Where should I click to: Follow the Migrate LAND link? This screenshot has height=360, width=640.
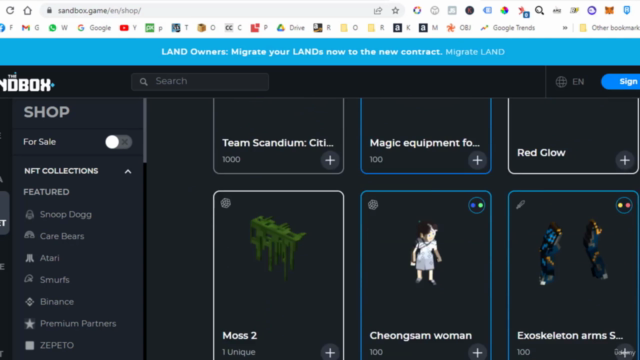click(x=475, y=52)
